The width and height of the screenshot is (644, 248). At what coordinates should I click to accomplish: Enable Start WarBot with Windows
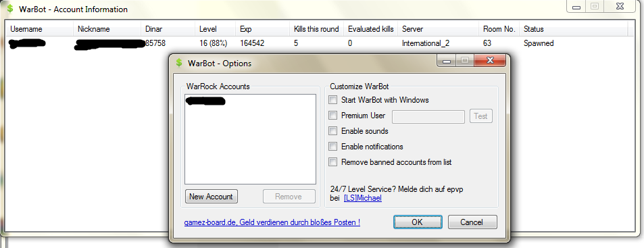332,100
